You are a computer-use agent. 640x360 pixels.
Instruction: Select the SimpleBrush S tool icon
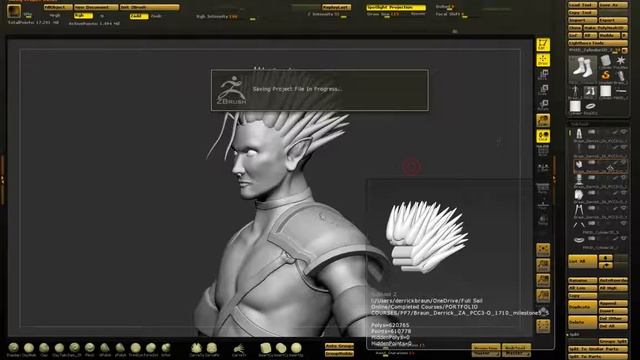606,76
